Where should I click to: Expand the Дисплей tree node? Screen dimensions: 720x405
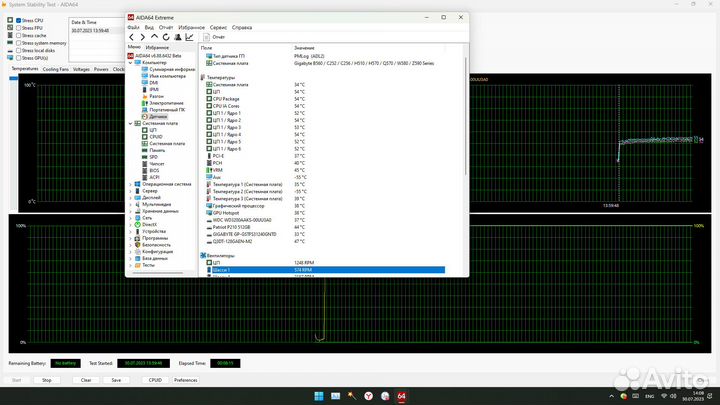[x=130, y=197]
